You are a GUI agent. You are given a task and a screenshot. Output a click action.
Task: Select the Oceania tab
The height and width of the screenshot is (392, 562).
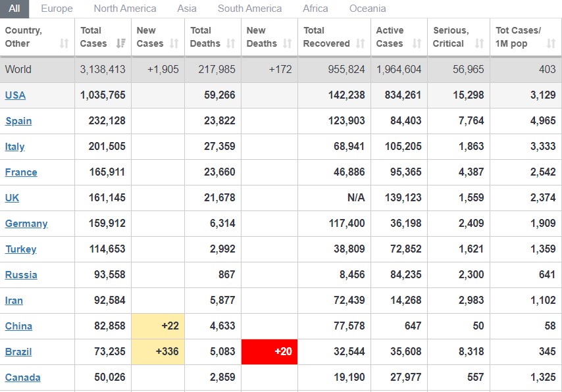click(x=367, y=9)
